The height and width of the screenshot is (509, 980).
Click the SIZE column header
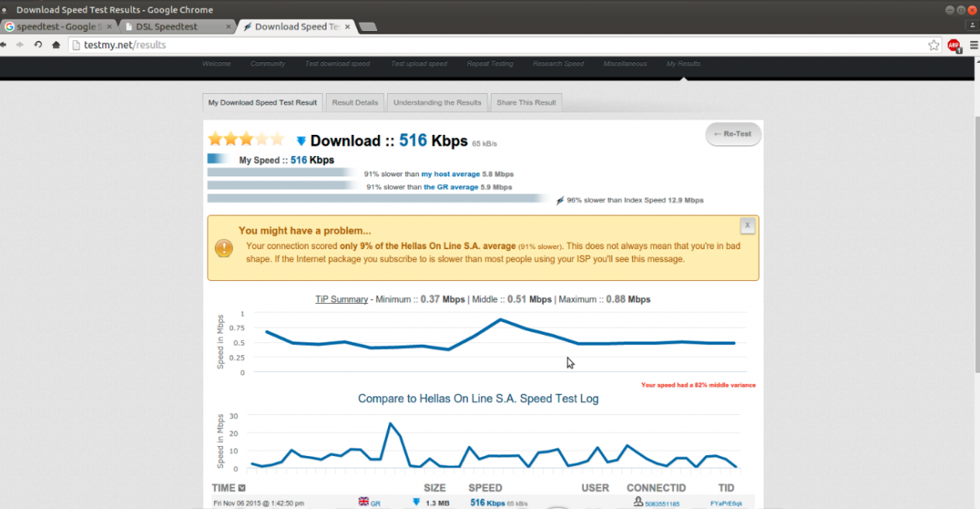[x=434, y=488]
